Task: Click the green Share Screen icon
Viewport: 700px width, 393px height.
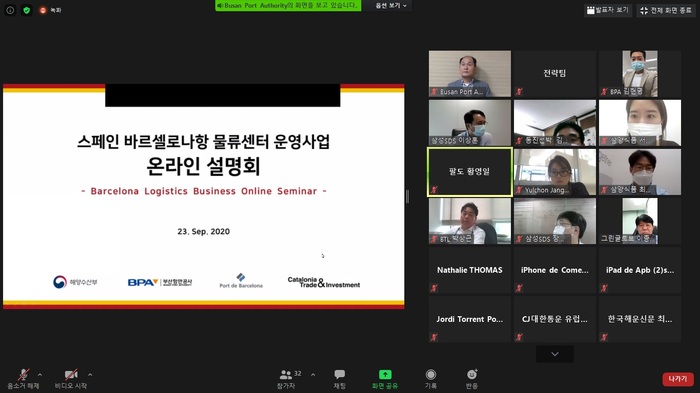Action: 385,374
